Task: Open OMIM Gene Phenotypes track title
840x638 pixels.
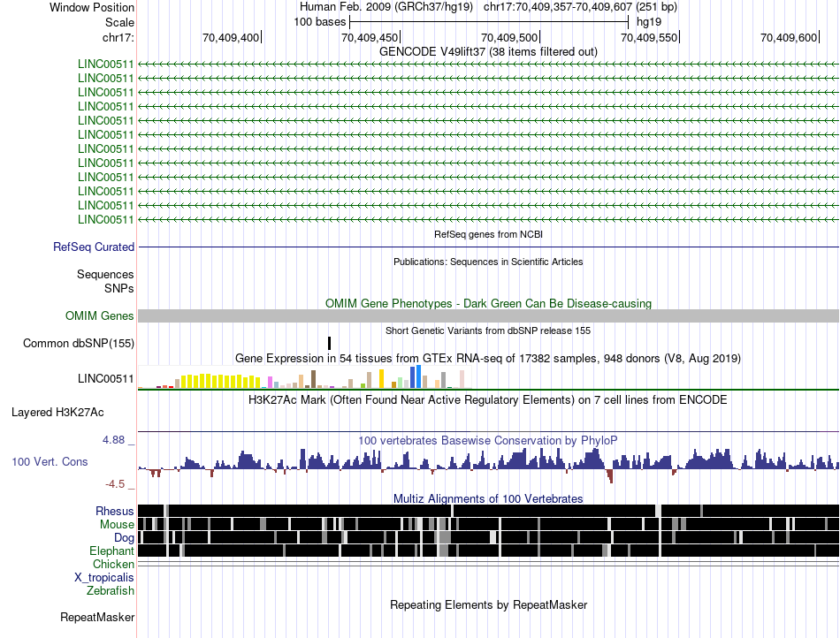Action: pyautogui.click(x=488, y=303)
